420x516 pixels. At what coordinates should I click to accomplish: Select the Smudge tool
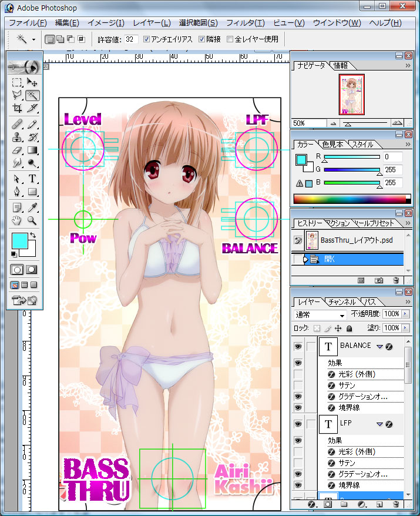[x=17, y=163]
